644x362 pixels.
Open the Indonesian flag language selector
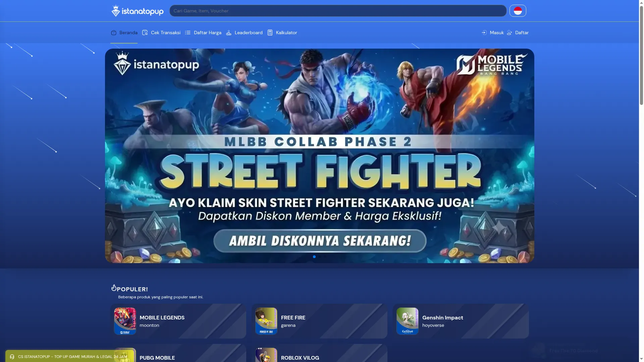(518, 11)
